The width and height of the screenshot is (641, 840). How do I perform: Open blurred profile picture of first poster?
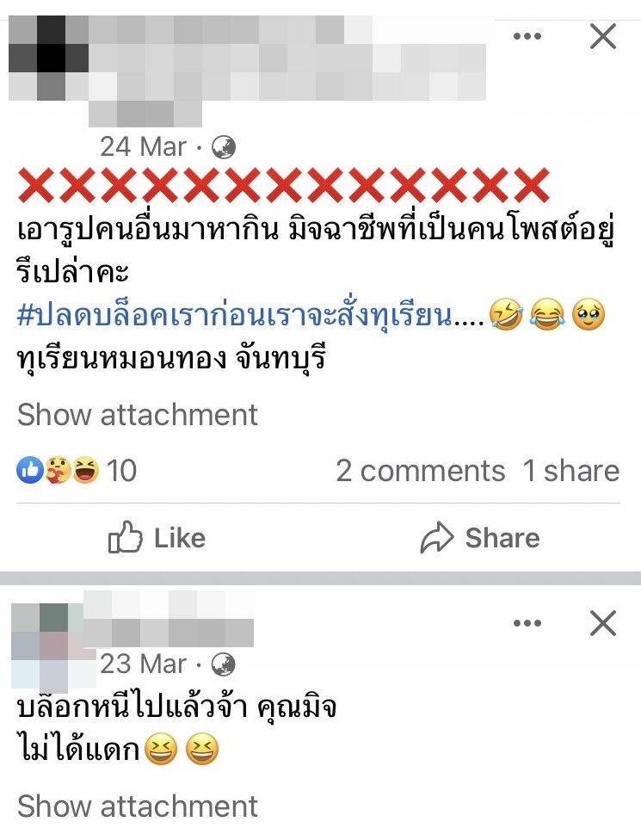(48, 58)
